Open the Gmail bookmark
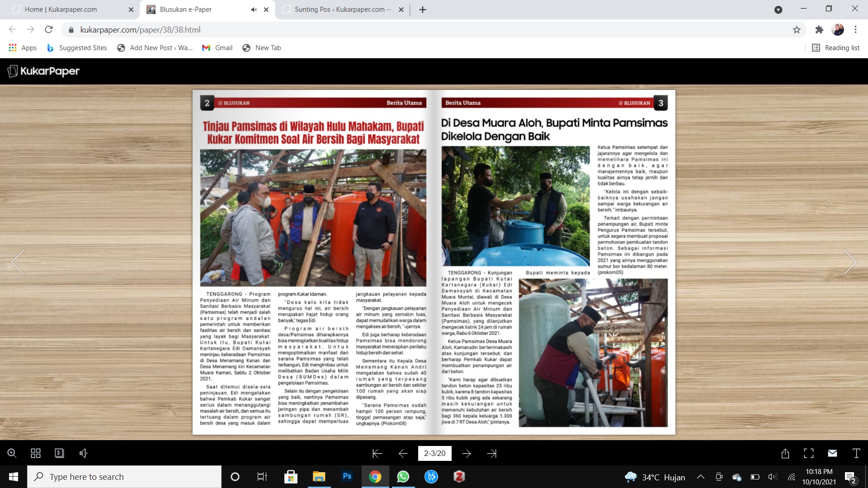This screenshot has width=868, height=488. 217,47
